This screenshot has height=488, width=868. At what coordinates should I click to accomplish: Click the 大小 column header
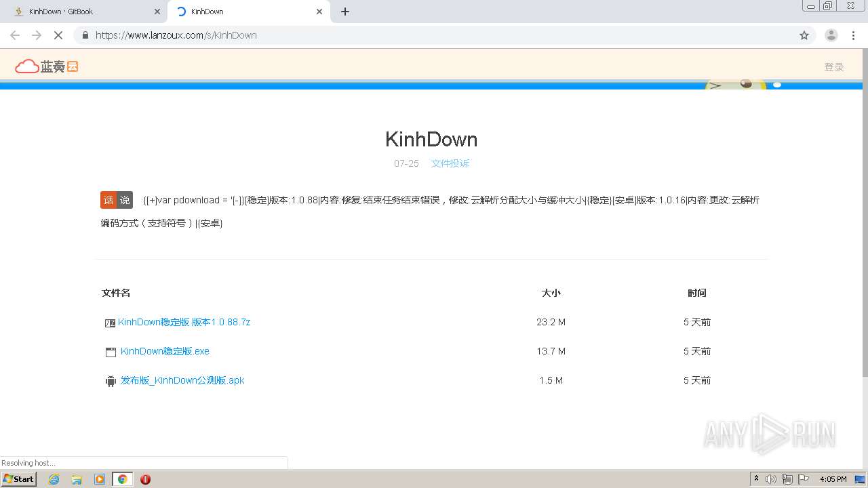(x=551, y=293)
